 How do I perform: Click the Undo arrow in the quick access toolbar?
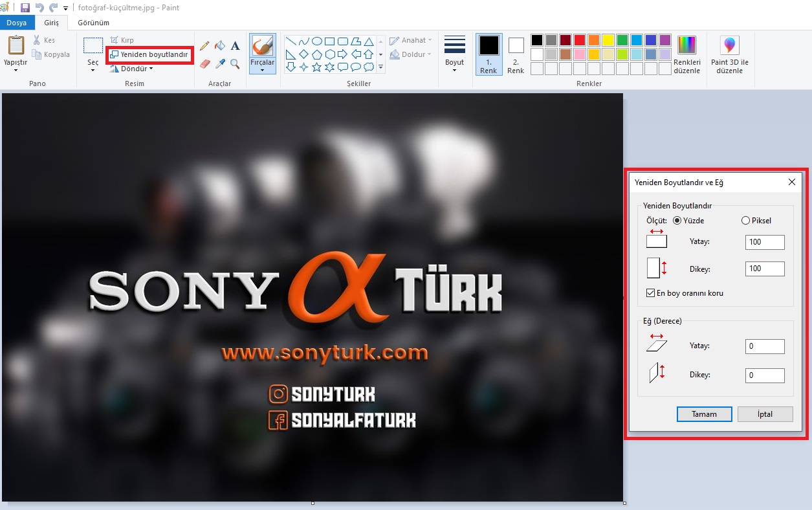coord(39,8)
